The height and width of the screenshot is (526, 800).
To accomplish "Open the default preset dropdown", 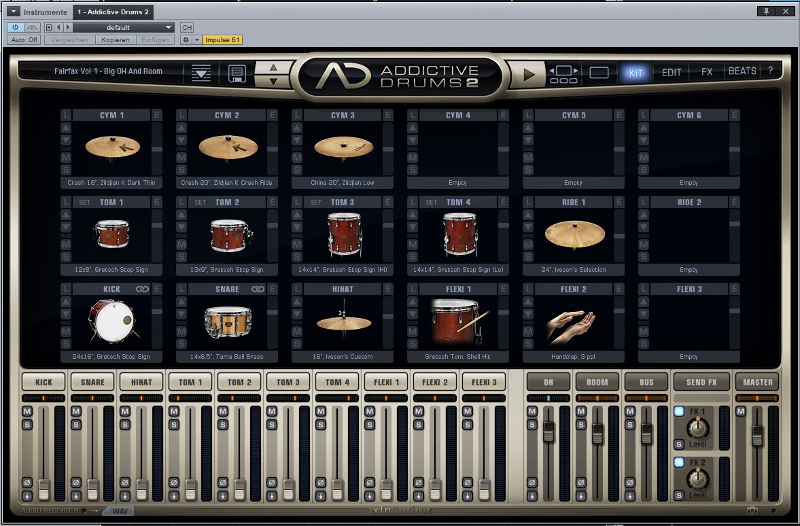I will pyautogui.click(x=124, y=28).
